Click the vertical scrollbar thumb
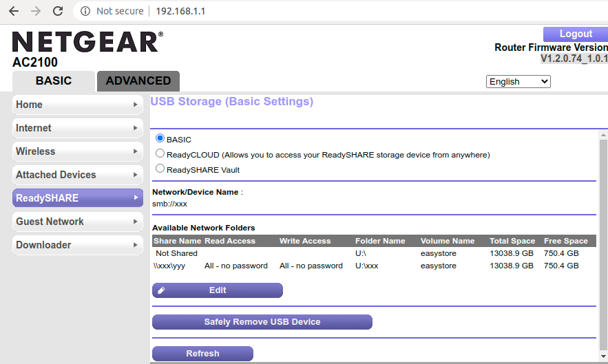The height and width of the screenshot is (364, 608). (x=603, y=244)
